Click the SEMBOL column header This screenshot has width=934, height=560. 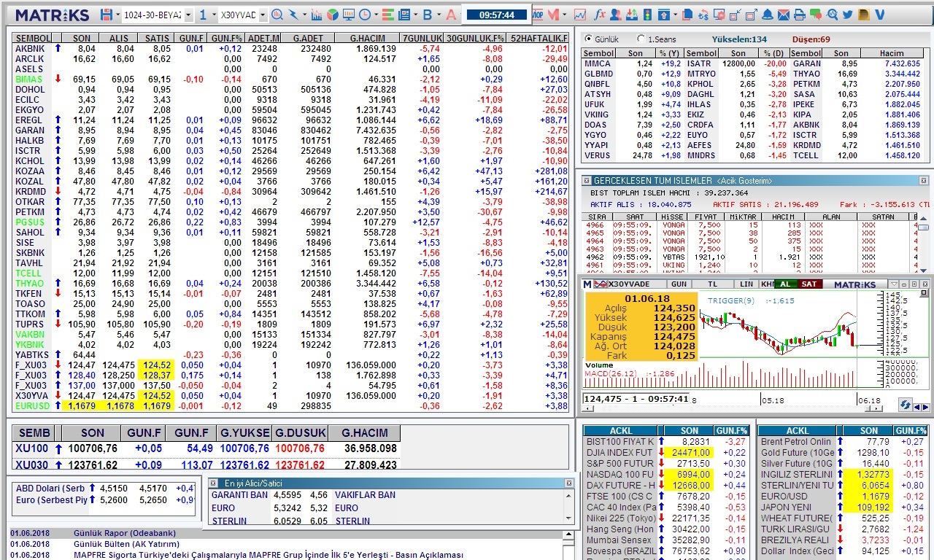pos(33,38)
